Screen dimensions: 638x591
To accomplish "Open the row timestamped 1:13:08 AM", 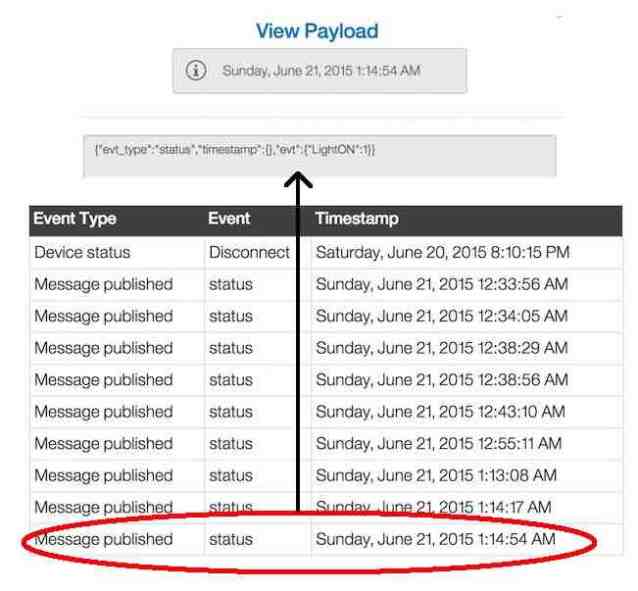I will 326,475.
